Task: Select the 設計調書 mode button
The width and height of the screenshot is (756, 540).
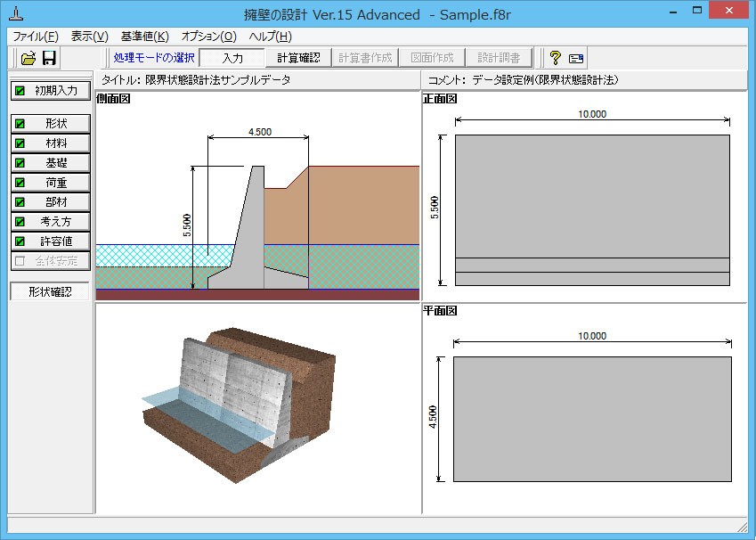Action: point(499,58)
